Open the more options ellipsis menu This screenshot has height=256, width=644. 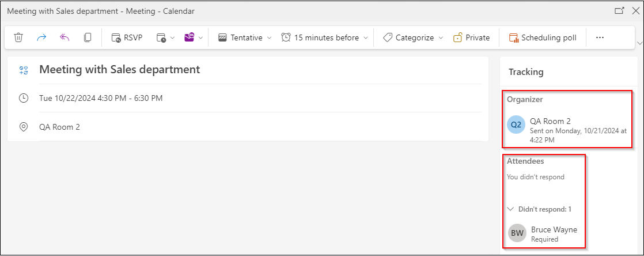coord(600,38)
